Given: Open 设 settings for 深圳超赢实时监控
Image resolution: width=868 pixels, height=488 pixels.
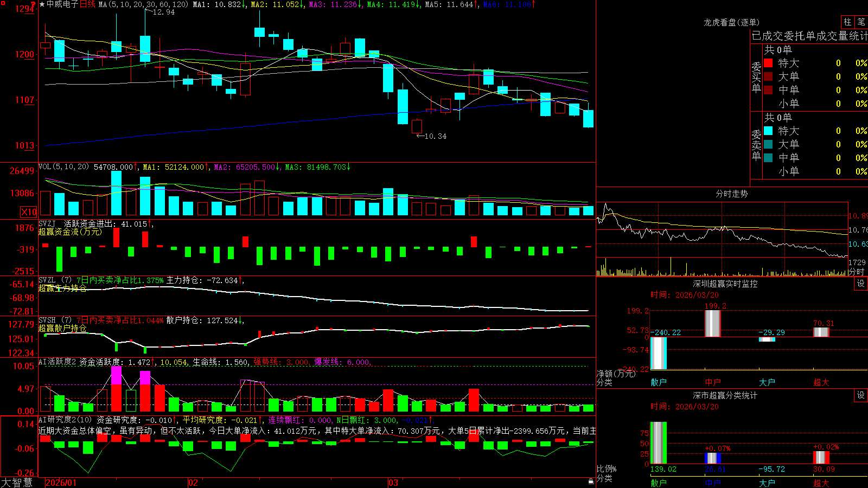Looking at the screenshot, I should pos(861,284).
